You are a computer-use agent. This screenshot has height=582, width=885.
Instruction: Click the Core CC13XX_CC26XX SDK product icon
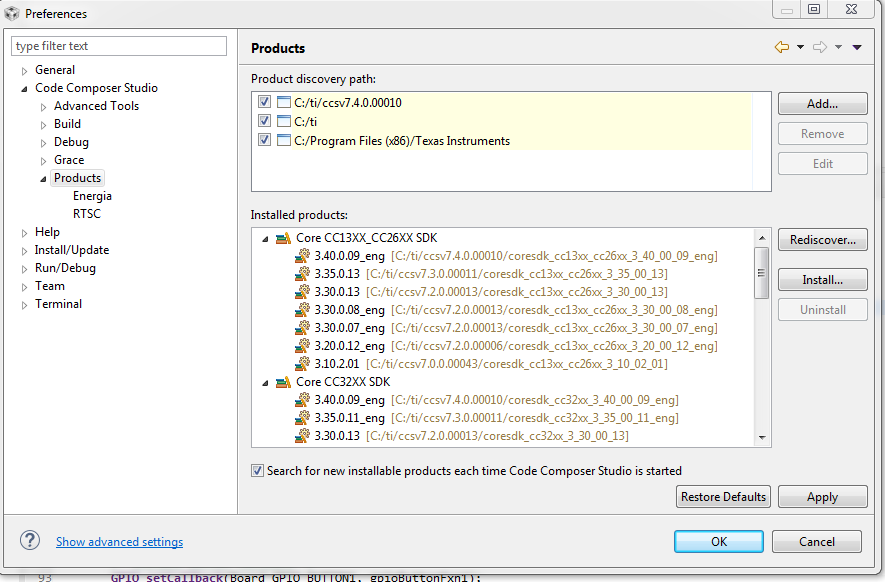283,238
